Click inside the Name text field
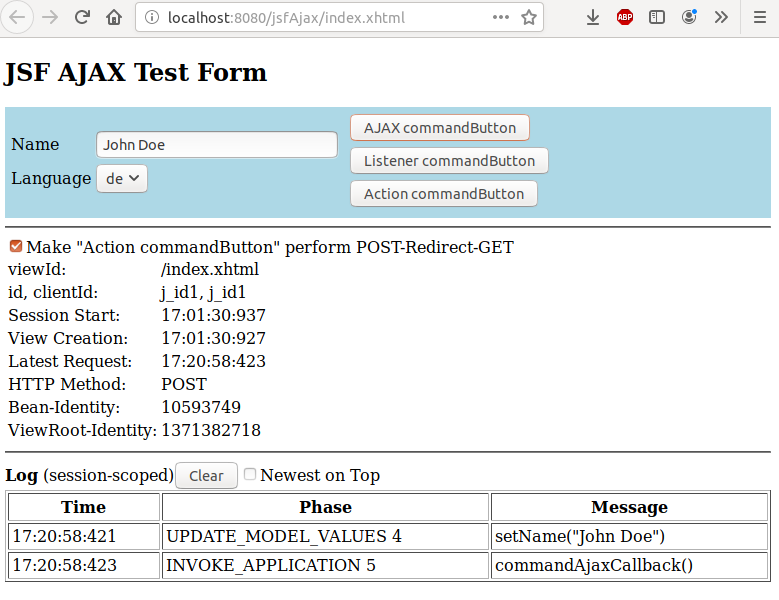This screenshot has height=600, width=779. pos(217,145)
